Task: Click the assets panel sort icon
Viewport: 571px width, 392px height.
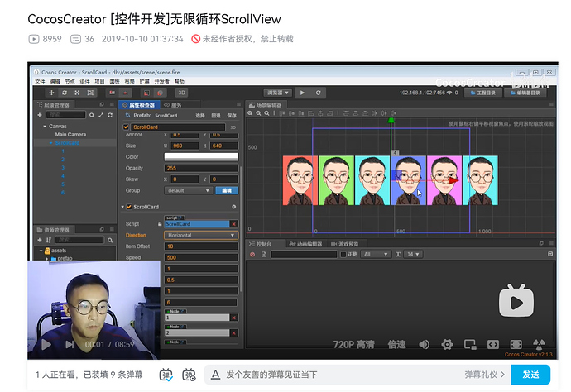Action: point(49,240)
